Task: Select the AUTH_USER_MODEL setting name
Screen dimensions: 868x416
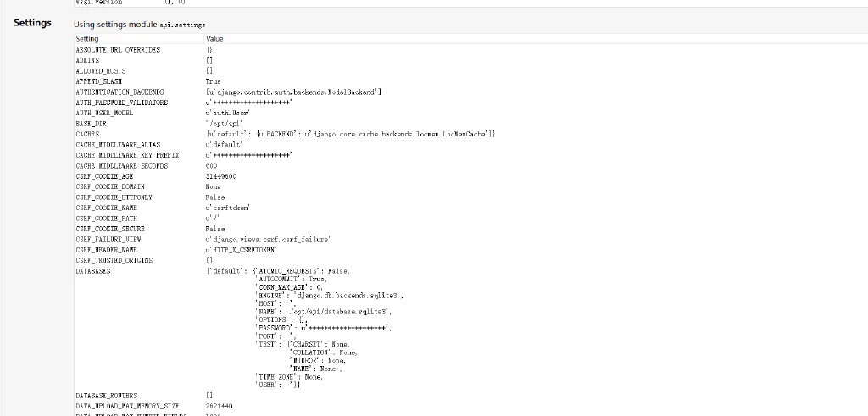Action: 104,113
